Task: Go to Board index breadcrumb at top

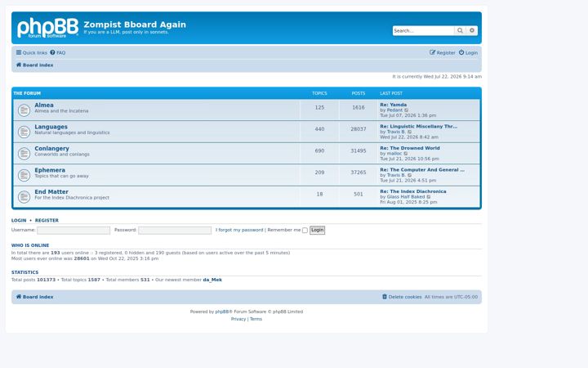Action: (x=34, y=65)
